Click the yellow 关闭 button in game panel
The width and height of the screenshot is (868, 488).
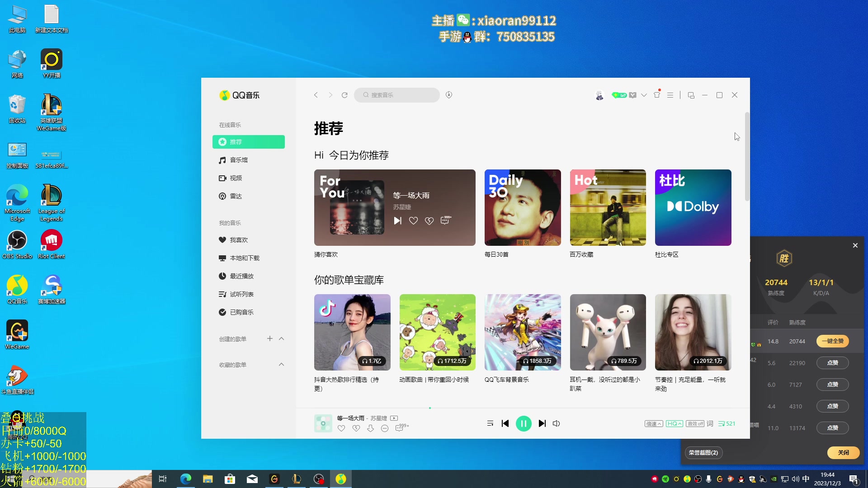(x=844, y=453)
